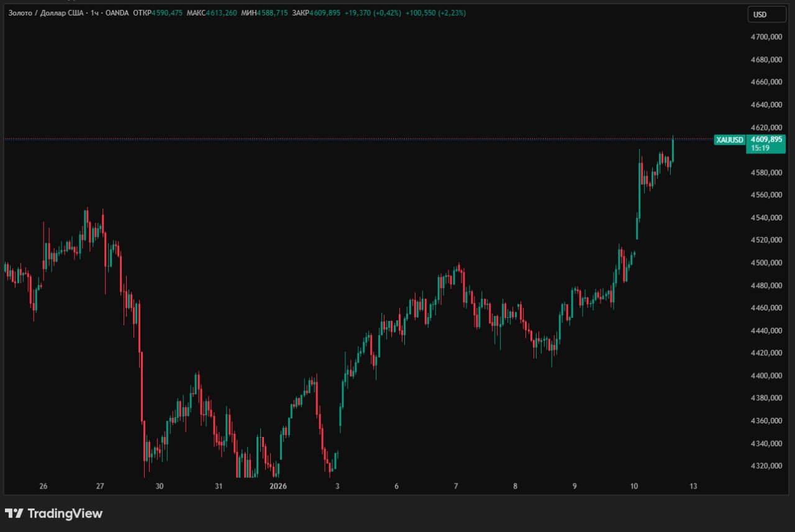795x532 pixels.
Task: Click the +100,550 (+2,23%) change value
Action: (x=435, y=12)
